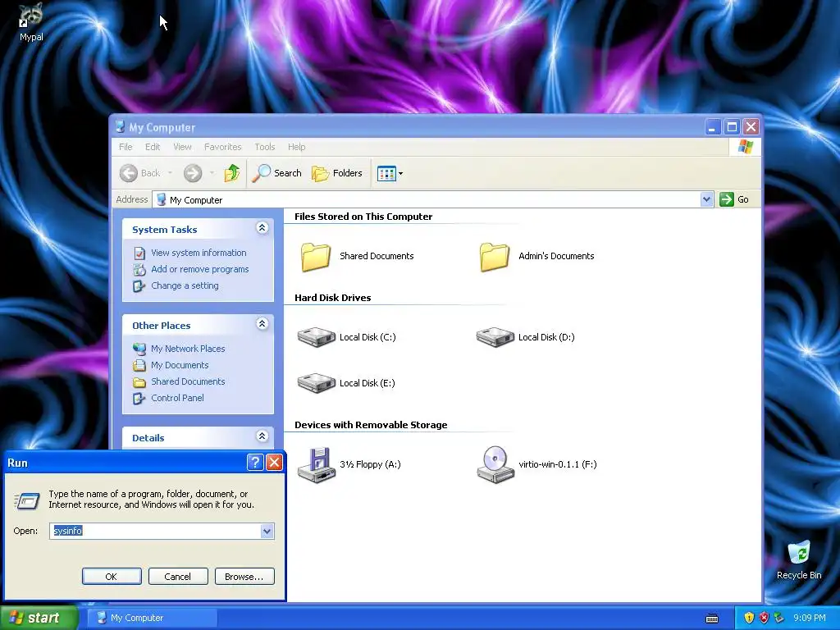Select the Admin's Documents folder icon
Viewport: 840px width, 630px height.
coord(495,257)
